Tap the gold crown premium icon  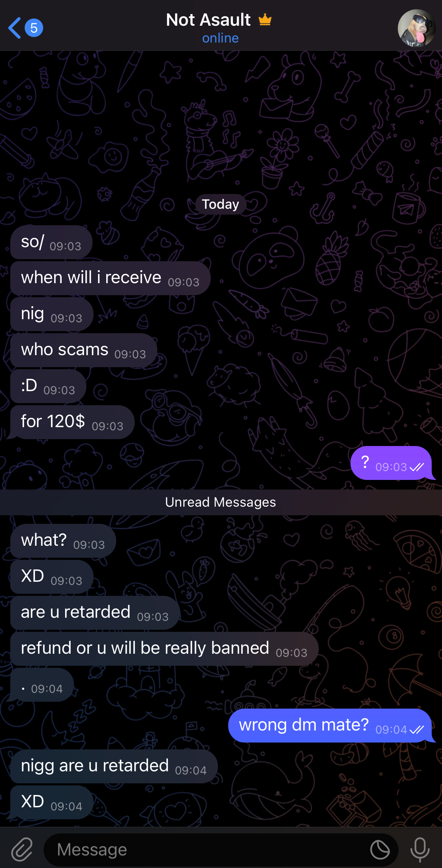point(265,20)
